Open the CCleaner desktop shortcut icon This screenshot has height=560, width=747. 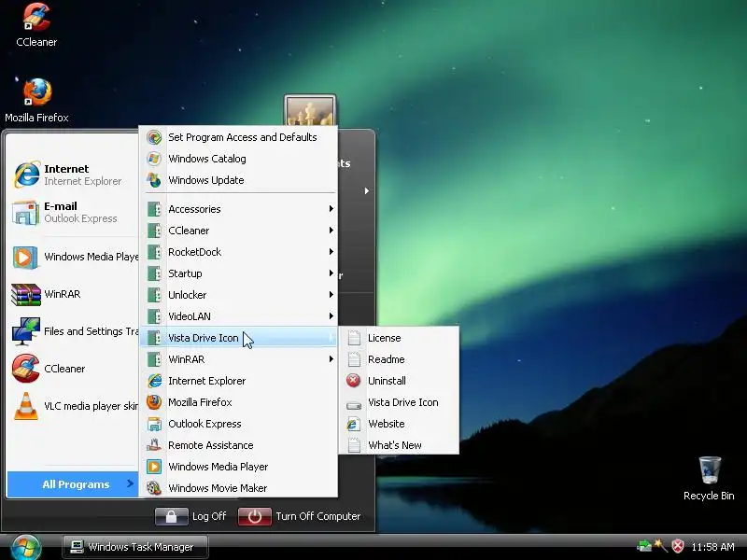[35, 17]
